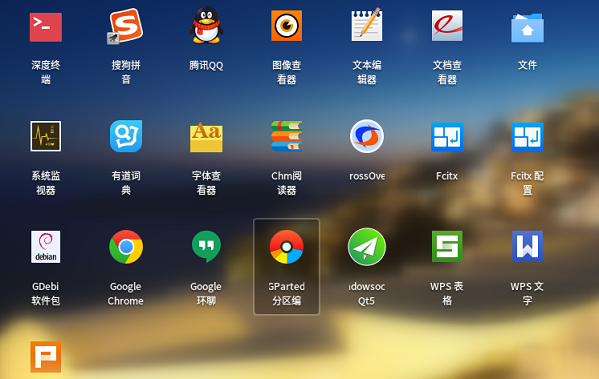This screenshot has width=599, height=379.
Task: Open the Google Chrome icon
Action: [126, 247]
